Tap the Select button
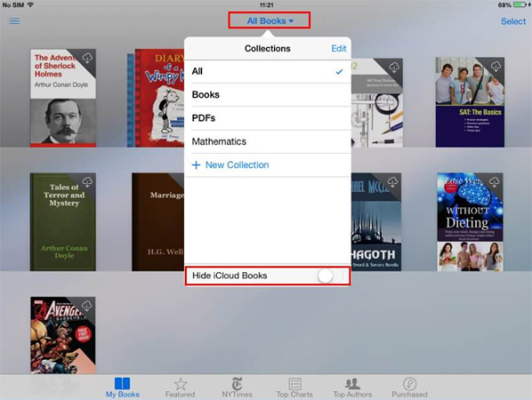Image resolution: width=532 pixels, height=400 pixels. [x=513, y=21]
